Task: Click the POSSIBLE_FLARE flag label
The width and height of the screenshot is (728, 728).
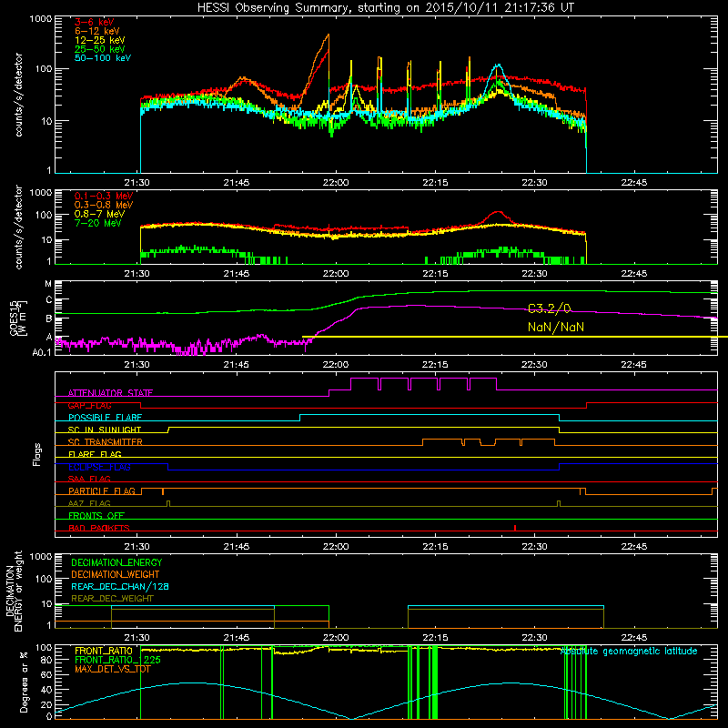Action: pyautogui.click(x=105, y=418)
